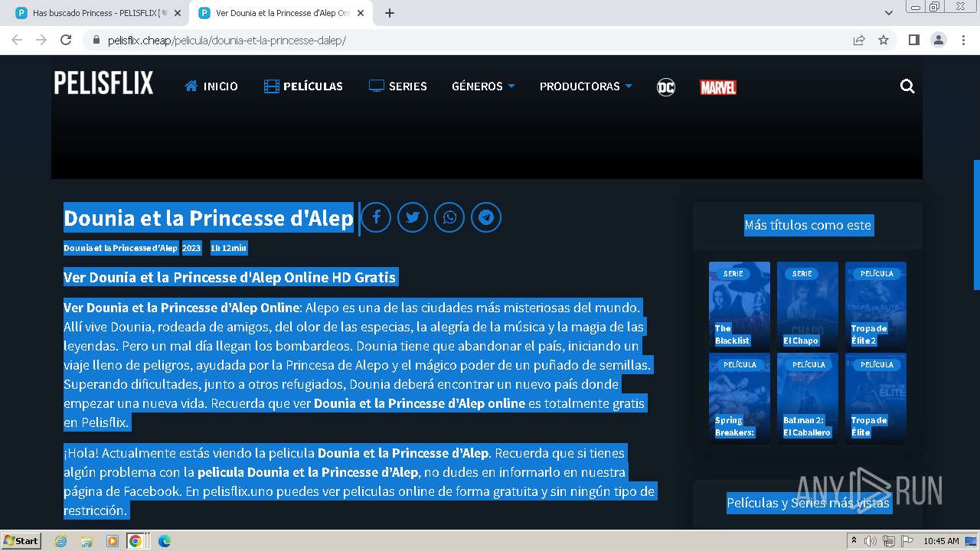
Task: Open Spring Breakers movie thumbnail
Action: click(x=740, y=397)
